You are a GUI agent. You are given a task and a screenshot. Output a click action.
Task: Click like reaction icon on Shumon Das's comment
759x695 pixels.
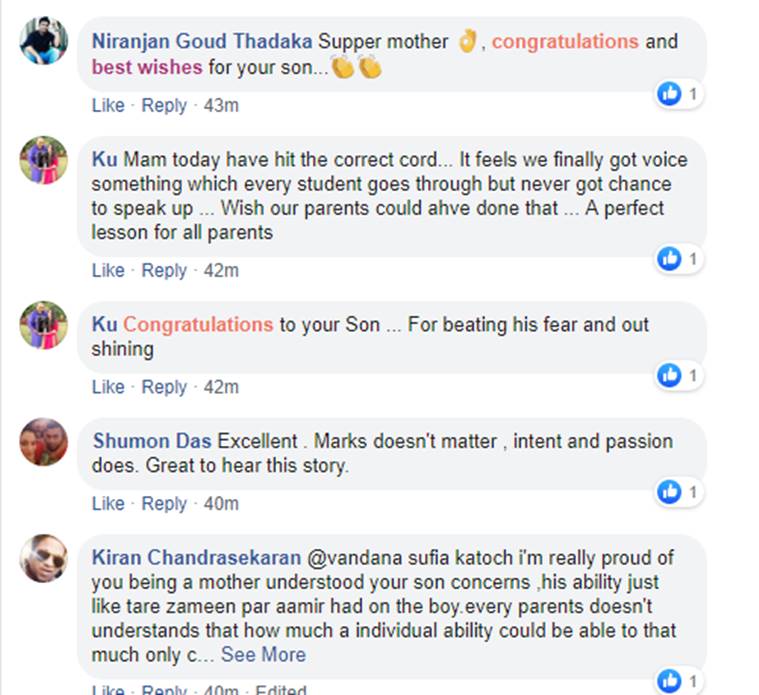point(669,492)
